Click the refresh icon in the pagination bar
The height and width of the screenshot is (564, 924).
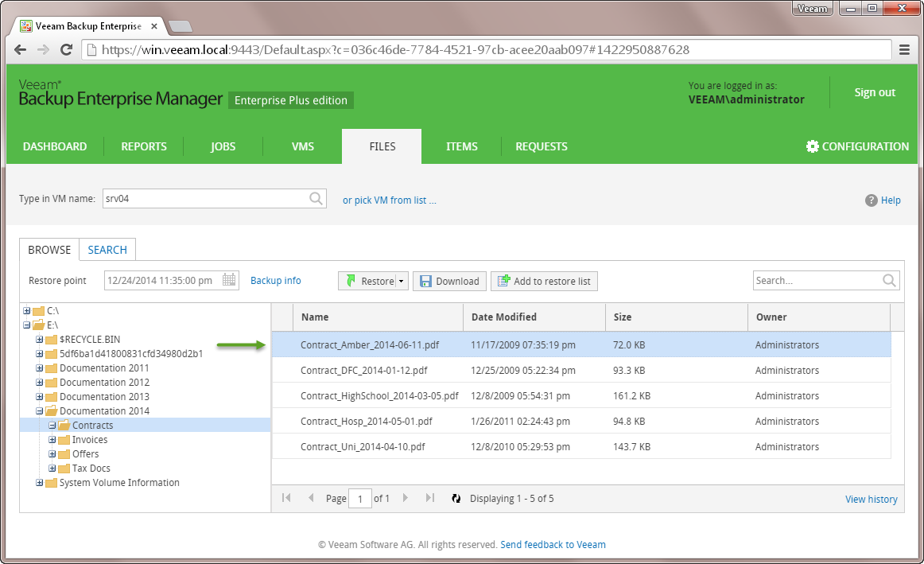pos(456,499)
